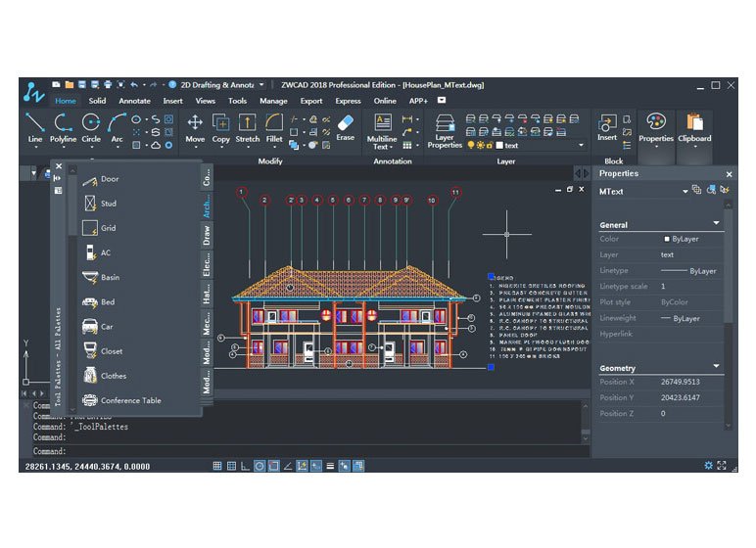The width and height of the screenshot is (756, 548).
Task: Open the MText object type dropdown
Action: (x=685, y=192)
